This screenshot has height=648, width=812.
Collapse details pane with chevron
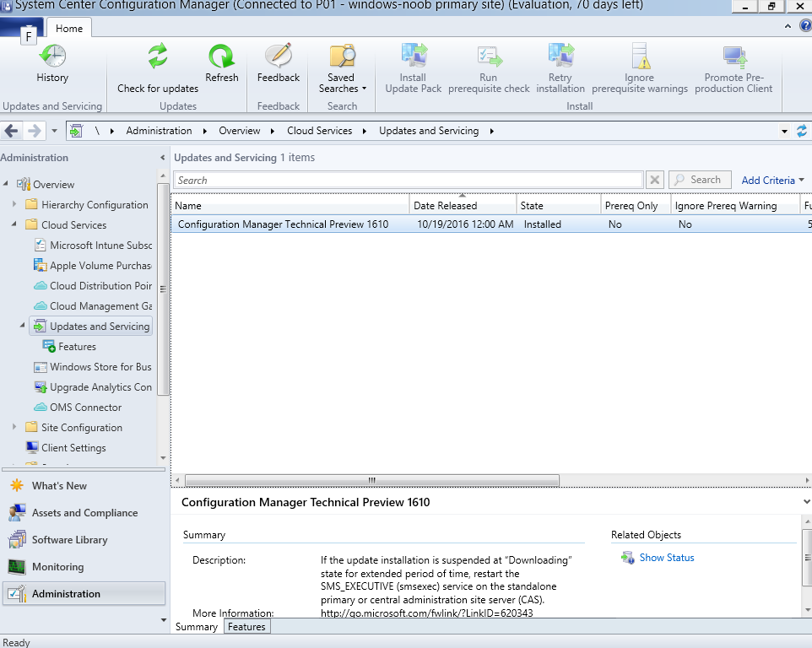point(806,501)
